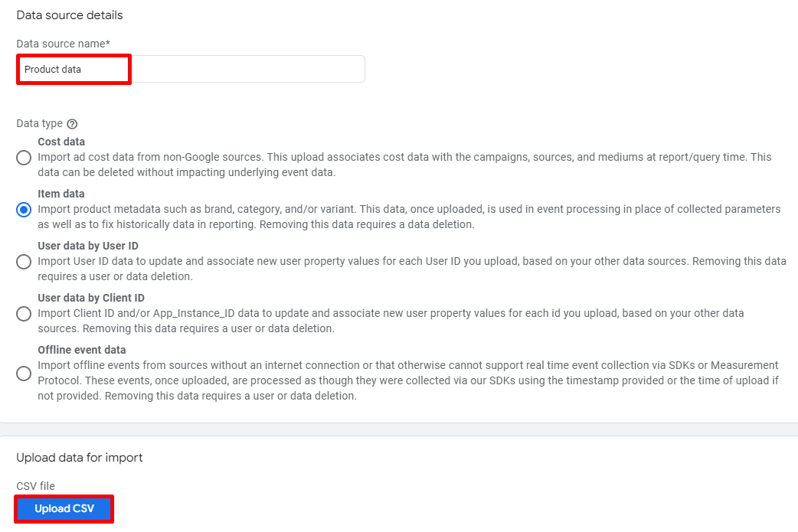The width and height of the screenshot is (798, 532).
Task: Click the User data by User ID label
Action: (89, 246)
